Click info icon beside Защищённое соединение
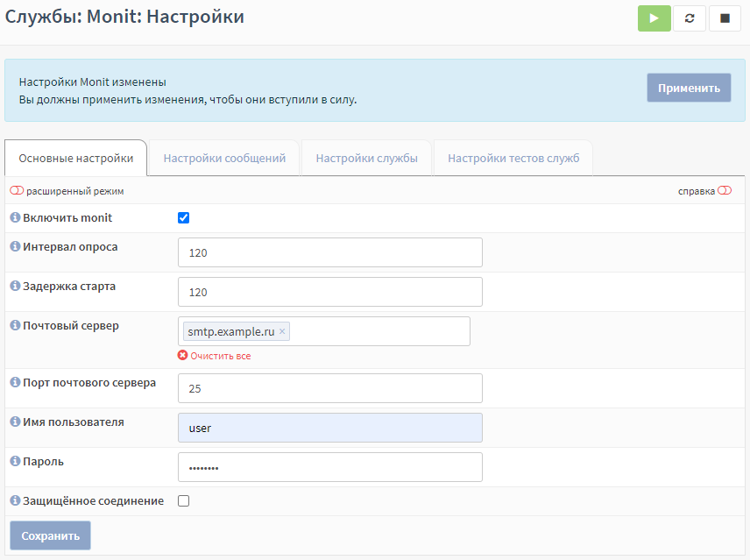Screen dimensions: 750x560 (15, 500)
